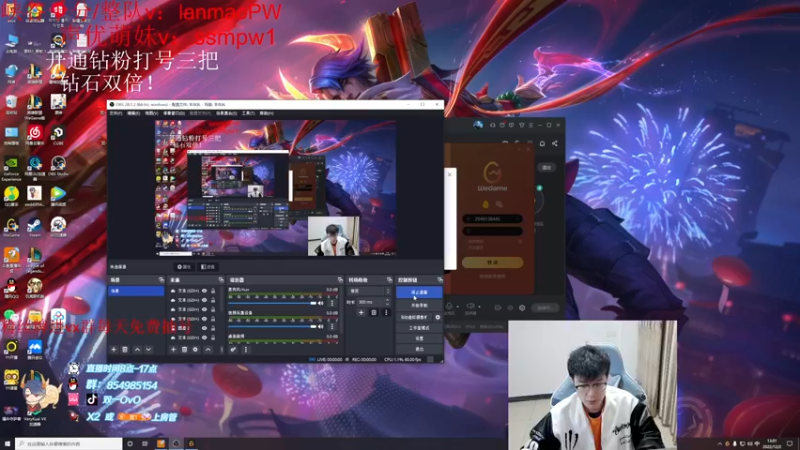Float the 场景 dock using its header icon

[x=161, y=280]
